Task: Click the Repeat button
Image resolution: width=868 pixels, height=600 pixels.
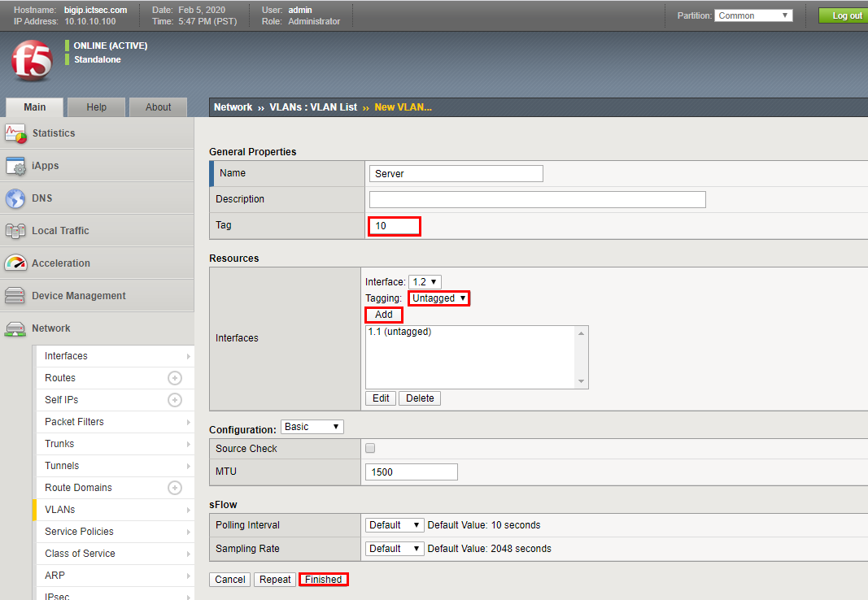Action: click(275, 580)
